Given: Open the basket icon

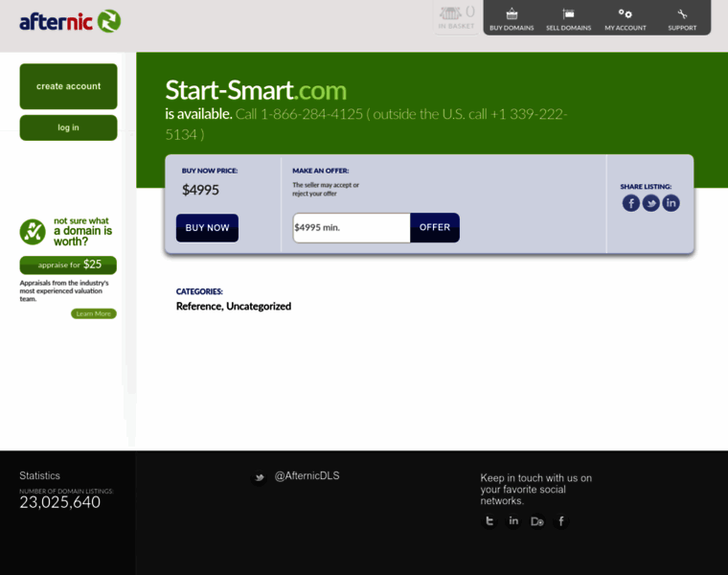Looking at the screenshot, I should (x=456, y=17).
